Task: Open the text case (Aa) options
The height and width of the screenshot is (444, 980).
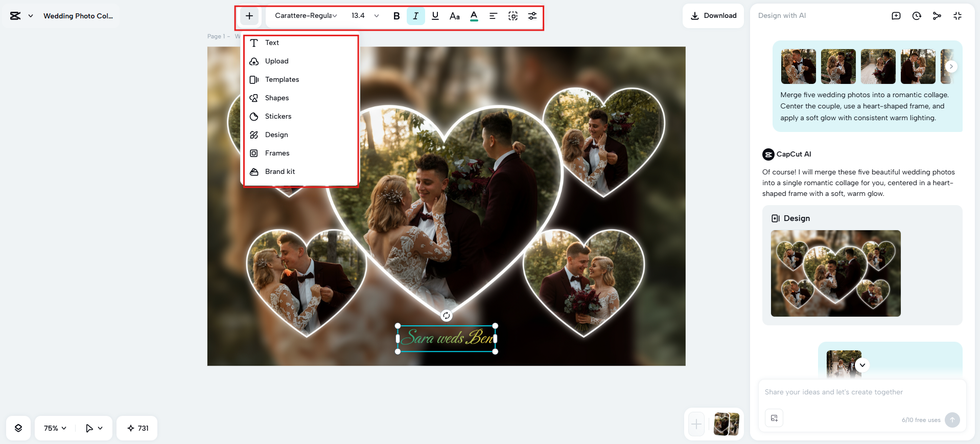Action: pos(454,16)
